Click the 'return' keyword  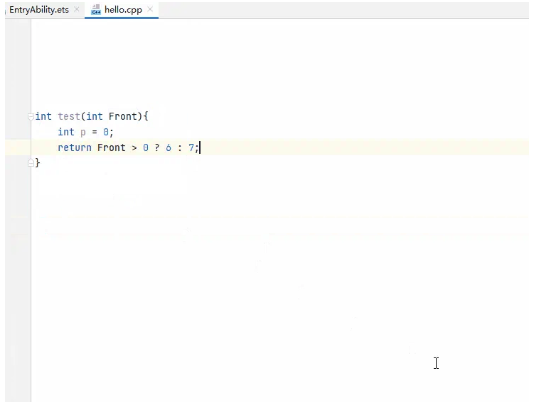(74, 148)
